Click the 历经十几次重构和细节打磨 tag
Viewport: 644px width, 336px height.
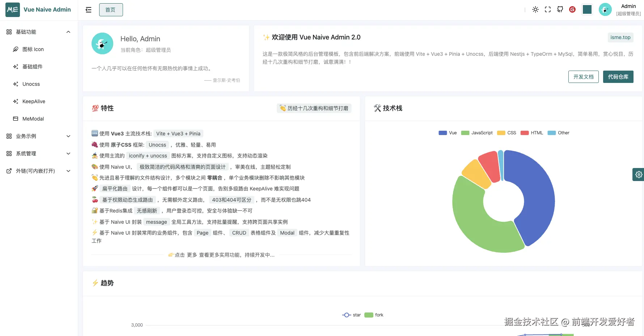point(314,108)
